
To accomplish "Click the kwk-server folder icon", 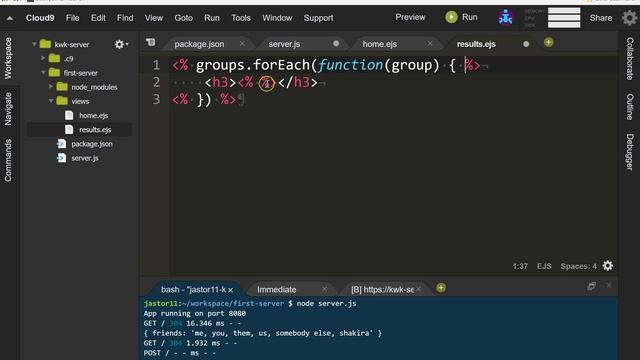I will (45, 44).
